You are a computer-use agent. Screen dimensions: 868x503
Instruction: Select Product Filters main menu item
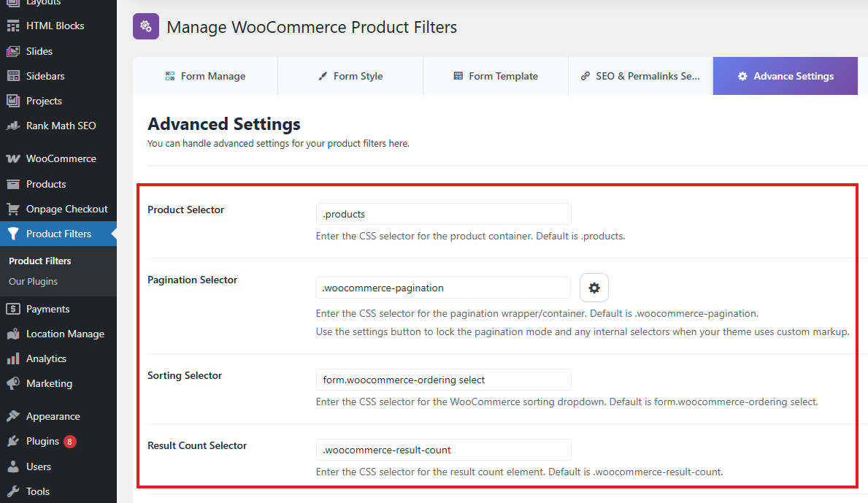tap(58, 234)
